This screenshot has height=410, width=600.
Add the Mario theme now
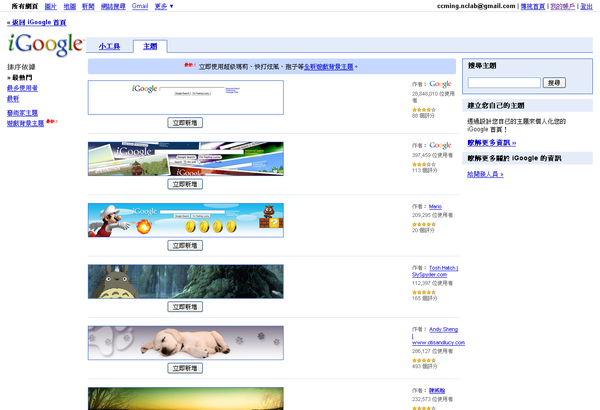[185, 245]
